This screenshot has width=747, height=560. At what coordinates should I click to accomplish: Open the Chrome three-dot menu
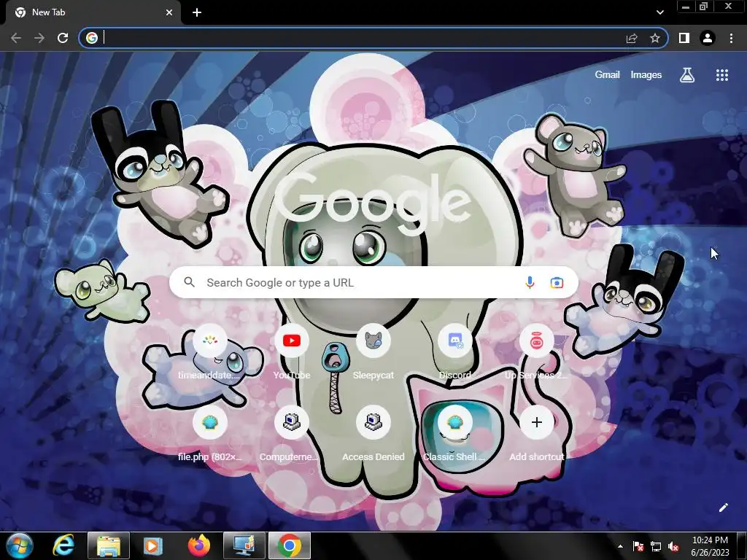point(731,38)
